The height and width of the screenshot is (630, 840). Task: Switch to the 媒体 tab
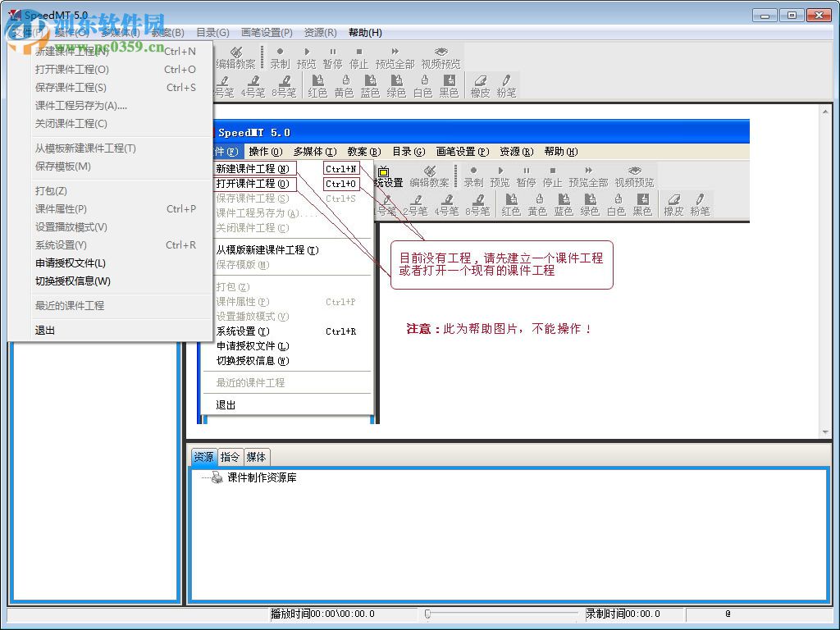[257, 457]
